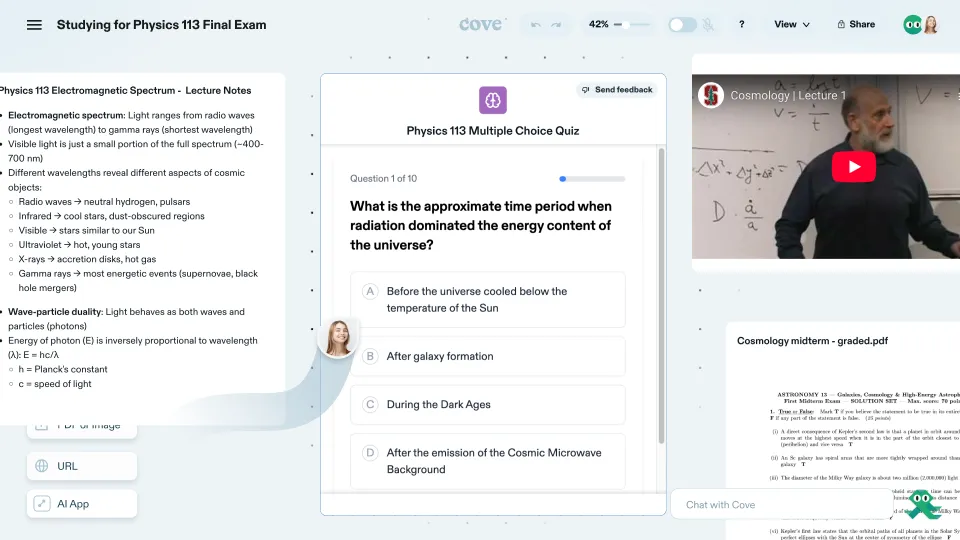Click the purple brain quiz icon

[x=493, y=100]
